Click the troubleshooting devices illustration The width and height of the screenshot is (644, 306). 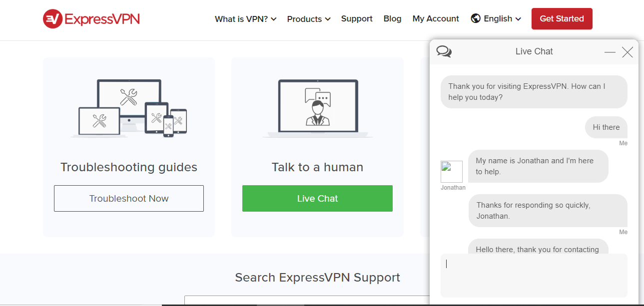pyautogui.click(x=129, y=108)
